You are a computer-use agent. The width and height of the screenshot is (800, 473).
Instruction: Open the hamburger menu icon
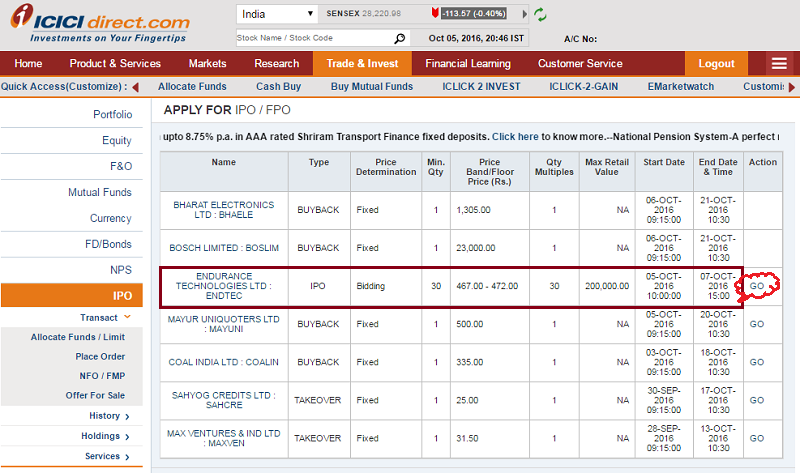pos(779,63)
